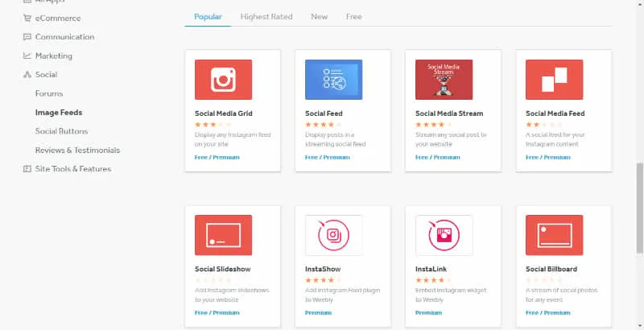Select Marketing category in sidebar
This screenshot has height=330, width=644.
54,56
